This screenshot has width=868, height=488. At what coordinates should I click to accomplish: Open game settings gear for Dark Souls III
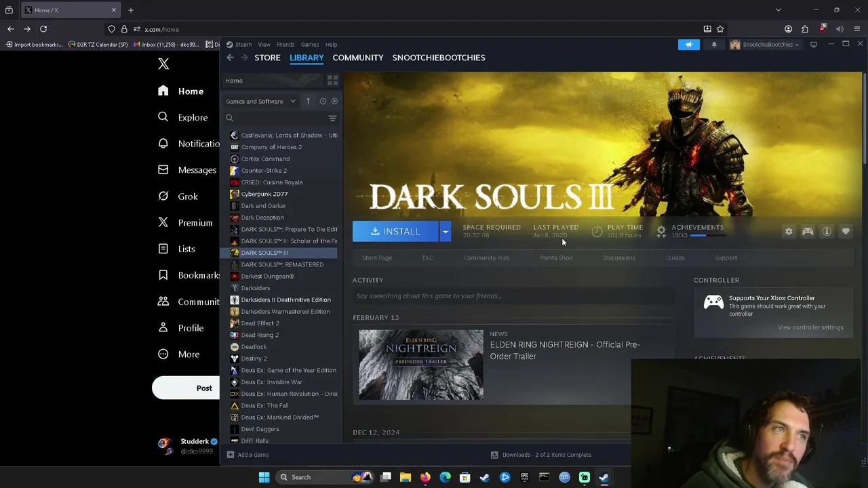(x=789, y=232)
